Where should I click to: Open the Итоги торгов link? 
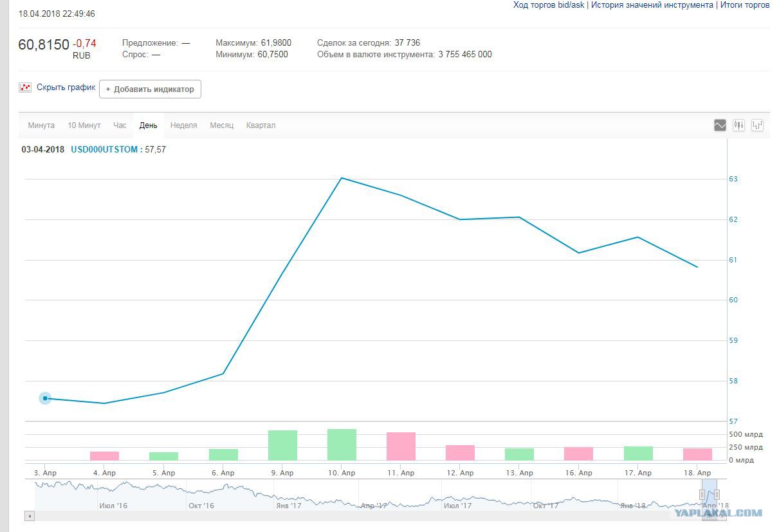744,5
